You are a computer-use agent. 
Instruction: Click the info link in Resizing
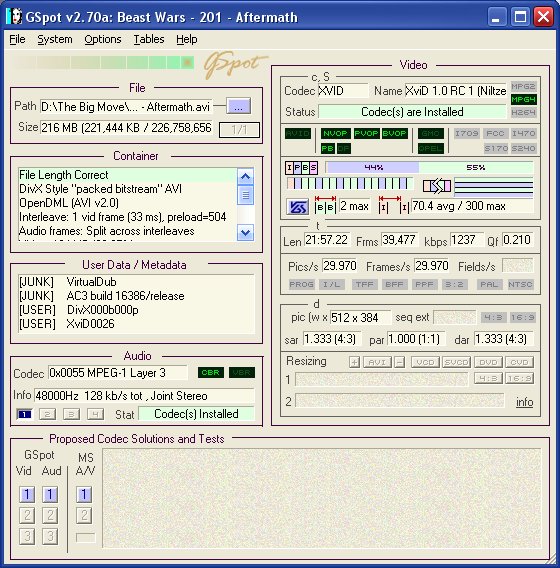point(525,402)
